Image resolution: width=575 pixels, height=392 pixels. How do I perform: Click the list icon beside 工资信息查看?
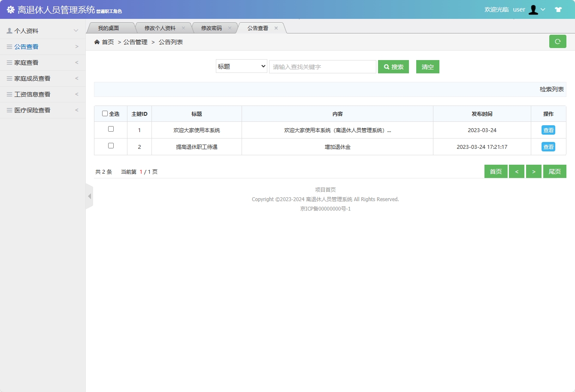tap(9, 94)
